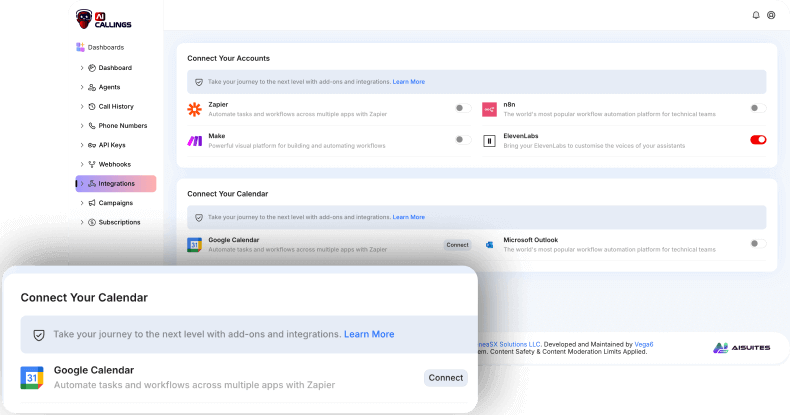Expand the Webhooks chevron
Viewport: 790px width, 415px height.
tap(82, 164)
